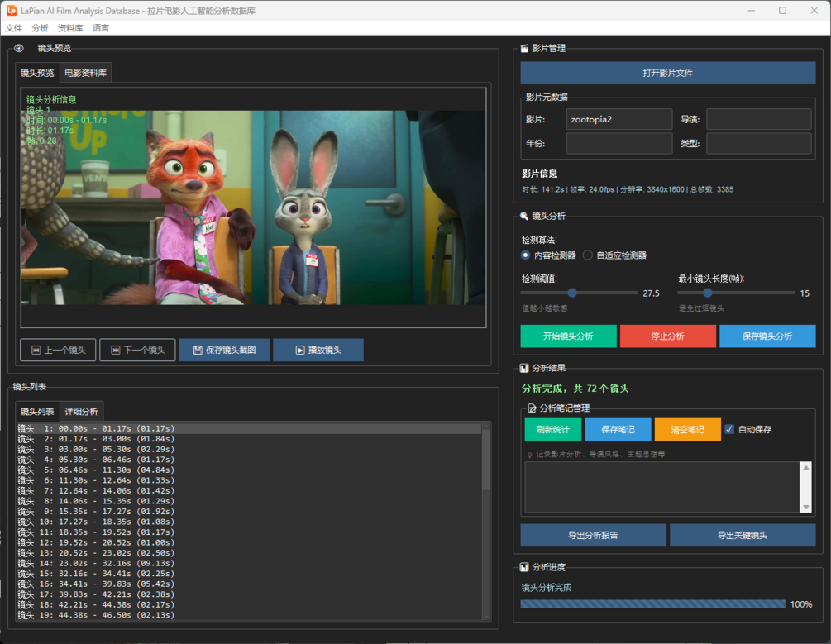Click 导出关键镜头 button

[743, 536]
